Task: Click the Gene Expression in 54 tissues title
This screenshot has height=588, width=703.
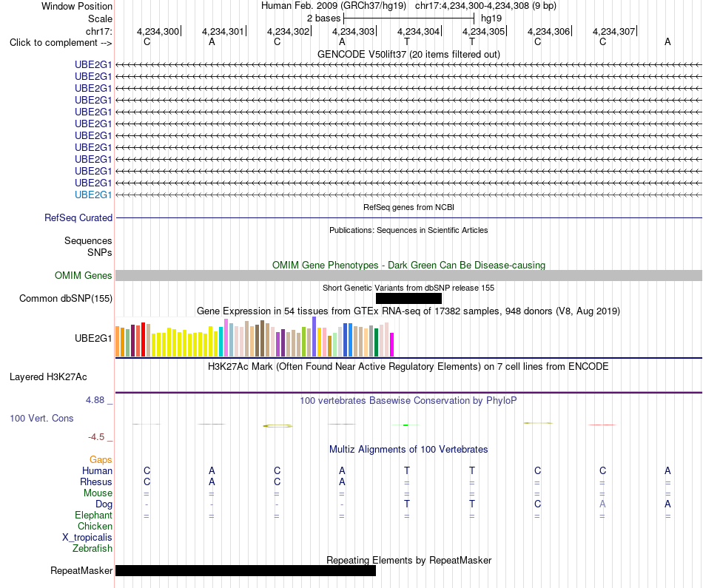Action: point(408,311)
